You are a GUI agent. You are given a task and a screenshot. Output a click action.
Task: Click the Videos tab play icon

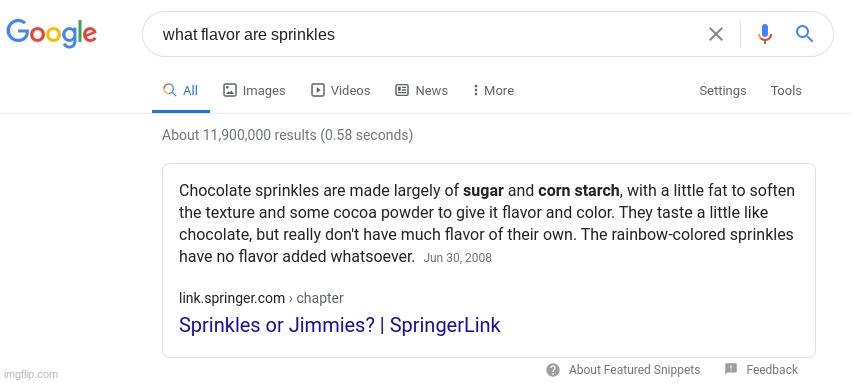click(318, 90)
